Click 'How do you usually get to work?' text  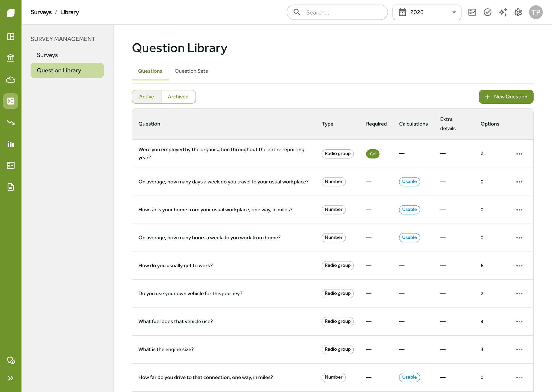click(x=175, y=266)
